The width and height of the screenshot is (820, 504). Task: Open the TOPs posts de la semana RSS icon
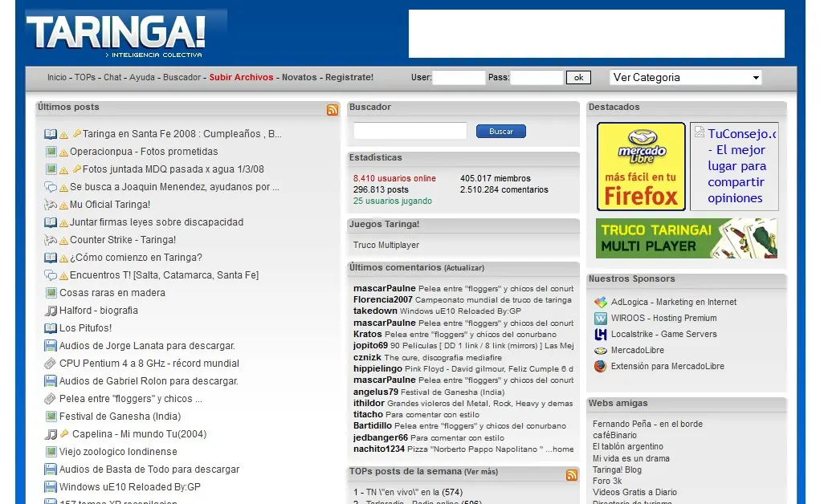[572, 475]
